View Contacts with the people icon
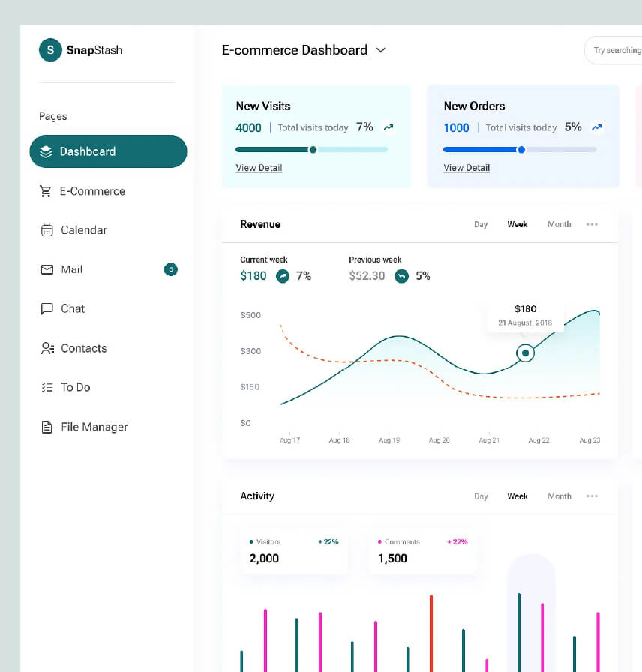 click(x=45, y=348)
